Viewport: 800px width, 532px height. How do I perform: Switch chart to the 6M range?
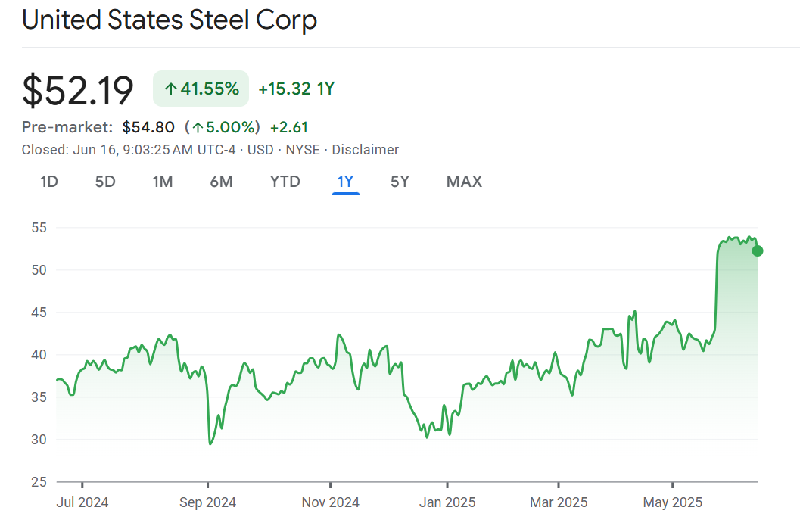coord(221,182)
